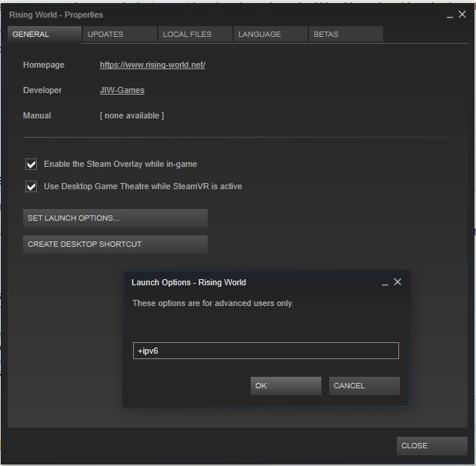Open the JIW-Games developer link
Viewport: 476px width, 466px height.
click(121, 91)
